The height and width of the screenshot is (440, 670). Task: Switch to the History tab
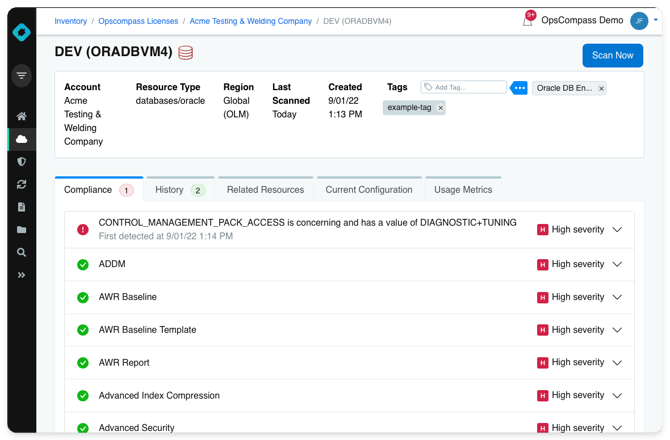pyautogui.click(x=180, y=189)
